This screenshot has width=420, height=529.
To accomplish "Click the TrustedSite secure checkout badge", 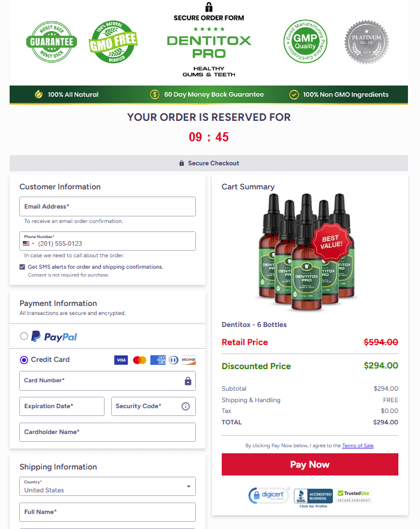I will pyautogui.click(x=355, y=495).
